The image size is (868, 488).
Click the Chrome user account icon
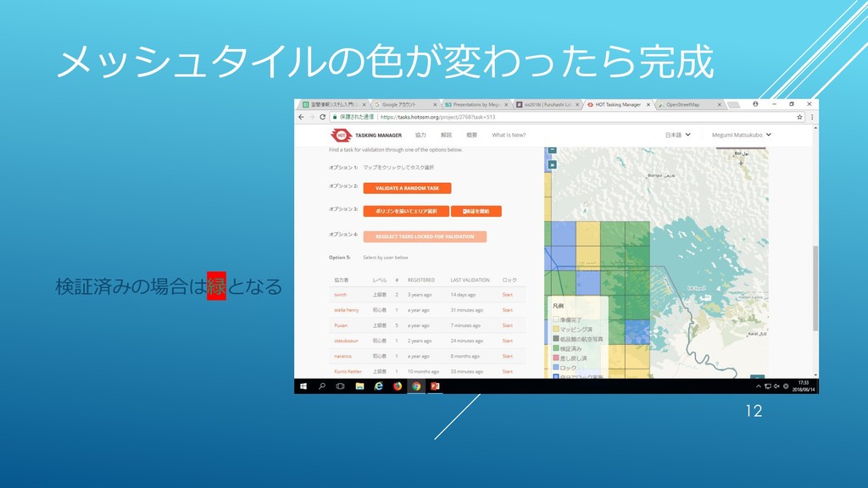(x=755, y=104)
